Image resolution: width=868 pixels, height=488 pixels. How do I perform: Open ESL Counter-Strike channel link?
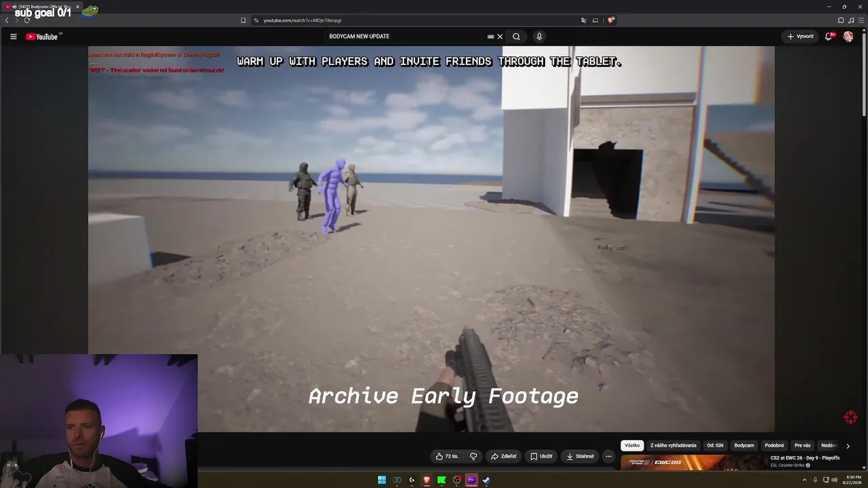(787, 466)
